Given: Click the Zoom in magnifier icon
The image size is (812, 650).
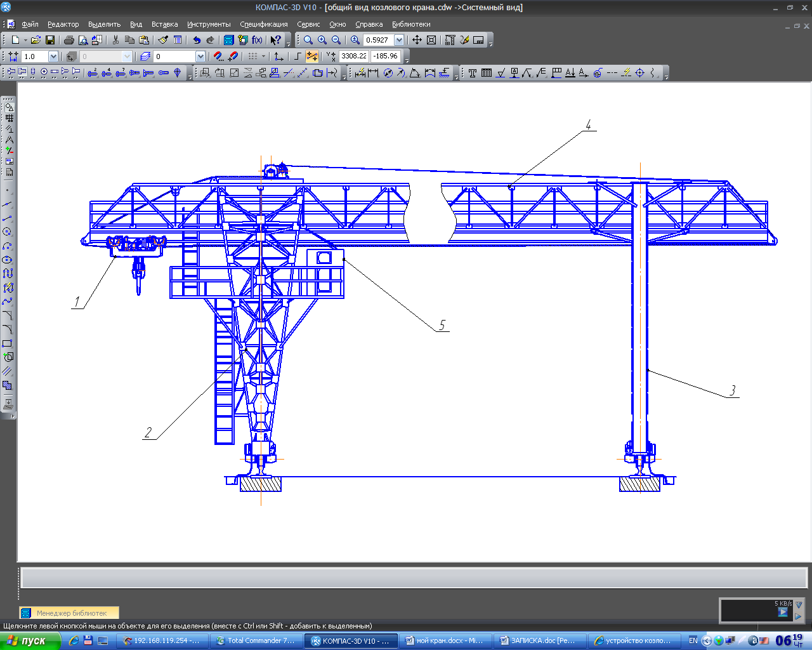Looking at the screenshot, I should pyautogui.click(x=322, y=40).
